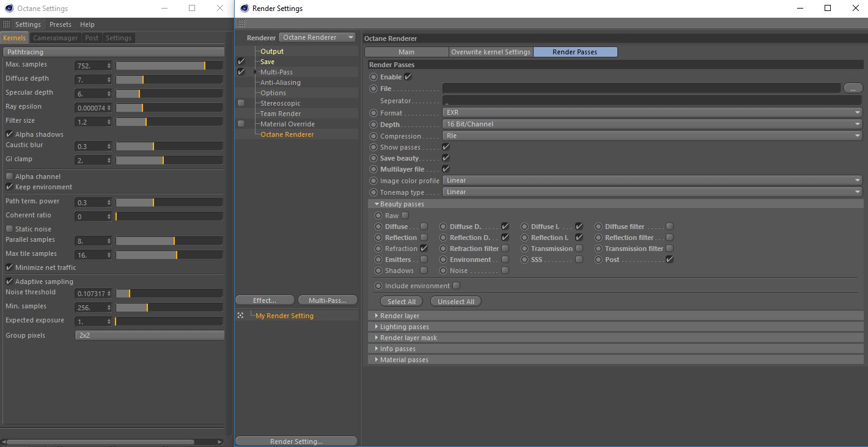Image resolution: width=868 pixels, height=447 pixels.
Task: Uncheck the render passes Enable checkbox
Action: [x=408, y=77]
